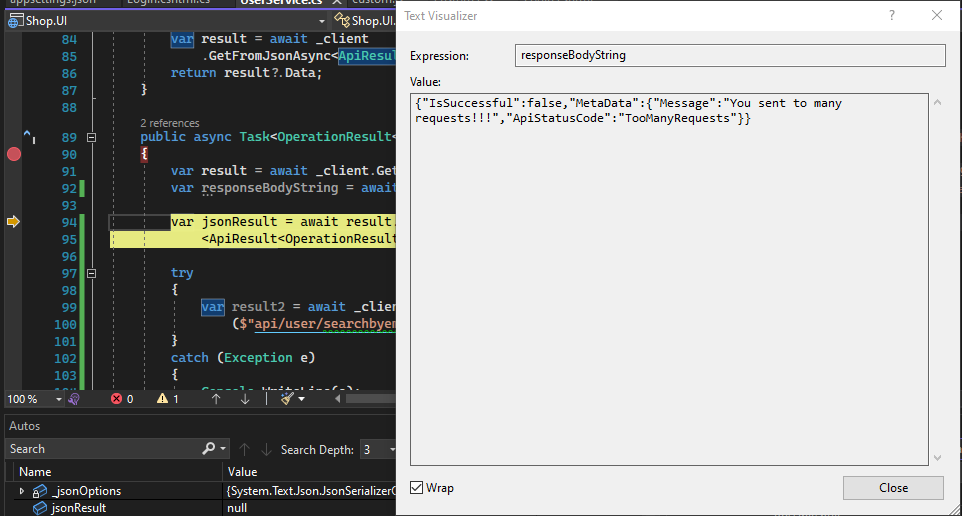Collapse the try block at line 97
The width and height of the screenshot is (962, 516).
91,273
